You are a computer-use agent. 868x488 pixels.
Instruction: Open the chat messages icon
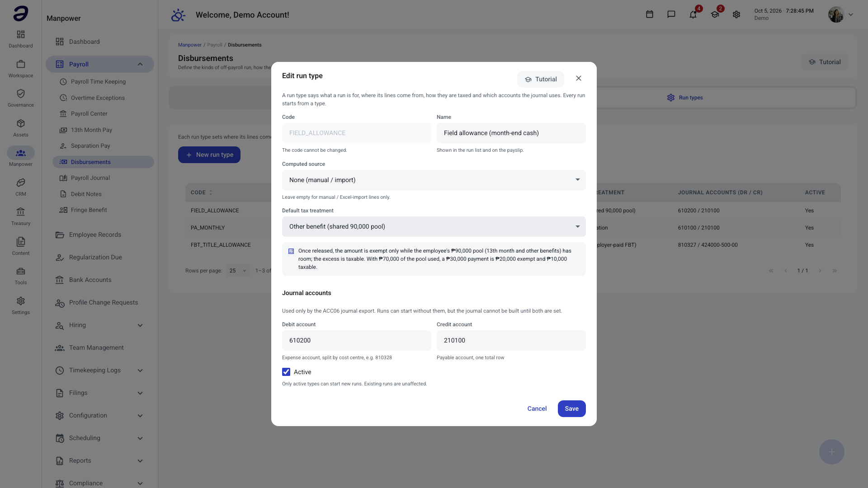tap(671, 14)
